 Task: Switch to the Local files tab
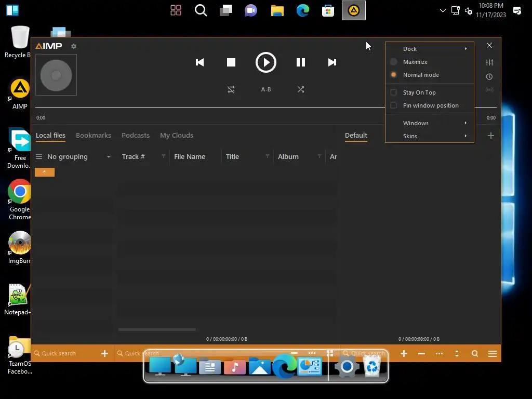click(x=50, y=136)
